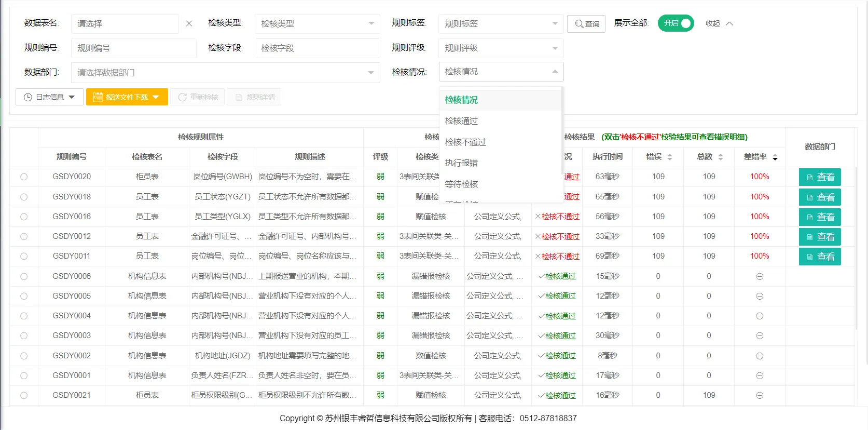Collapse filters using the 收起 chevron
Screen dimensions: 868x430
(x=729, y=23)
